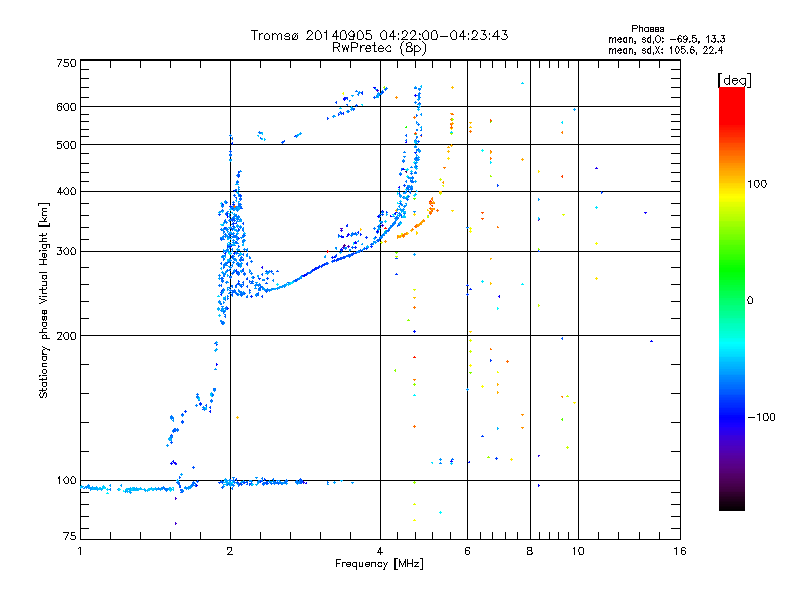Click the 'Frequency [MHz]' axis label
Screen dimensions: 800x600
pyautogui.click(x=379, y=564)
